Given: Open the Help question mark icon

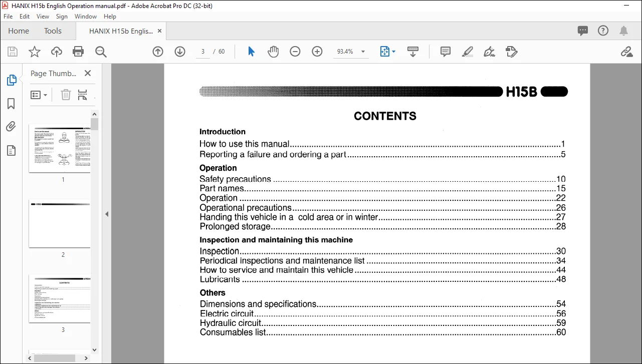Looking at the screenshot, I should pos(603,31).
